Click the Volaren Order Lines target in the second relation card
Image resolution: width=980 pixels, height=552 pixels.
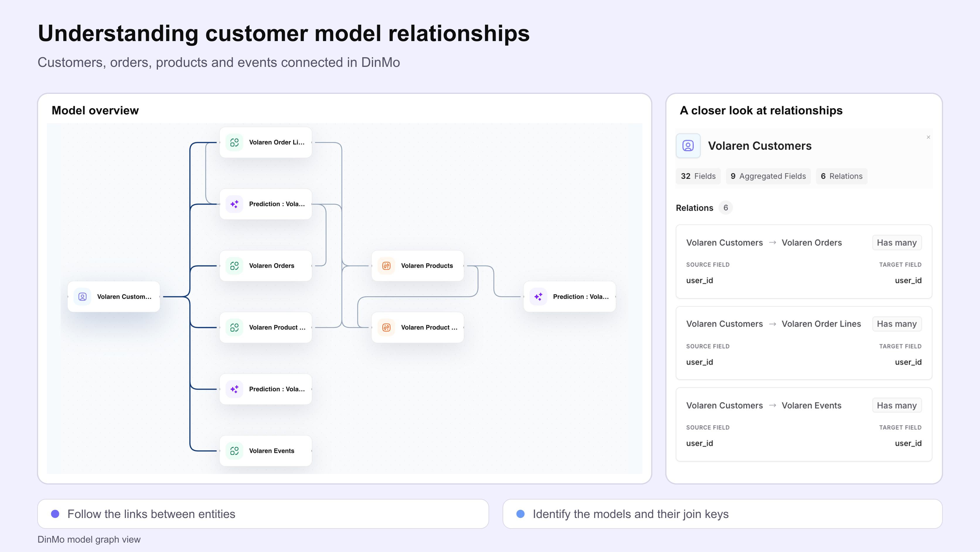[821, 324]
